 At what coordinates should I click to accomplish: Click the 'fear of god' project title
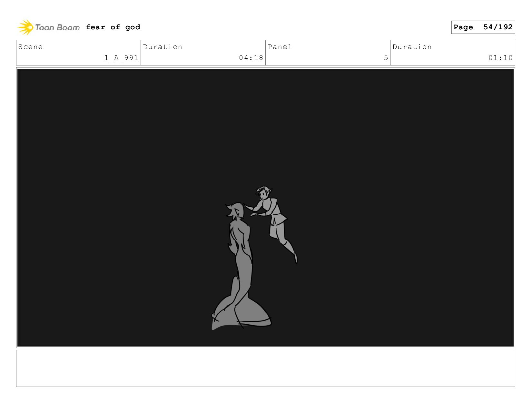[113, 27]
